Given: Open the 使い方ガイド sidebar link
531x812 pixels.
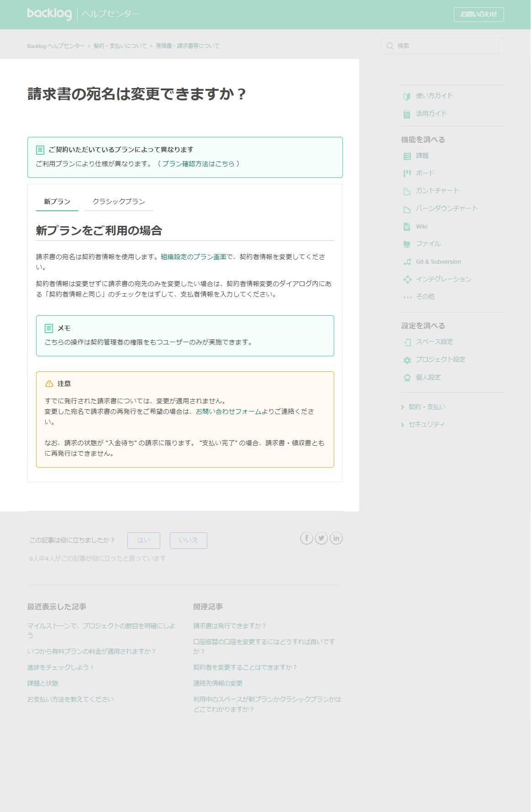Looking at the screenshot, I should 434,96.
